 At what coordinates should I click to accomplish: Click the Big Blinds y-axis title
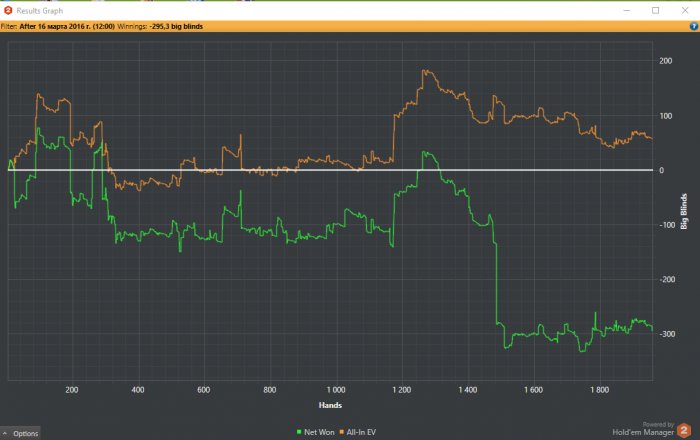pyautogui.click(x=683, y=212)
